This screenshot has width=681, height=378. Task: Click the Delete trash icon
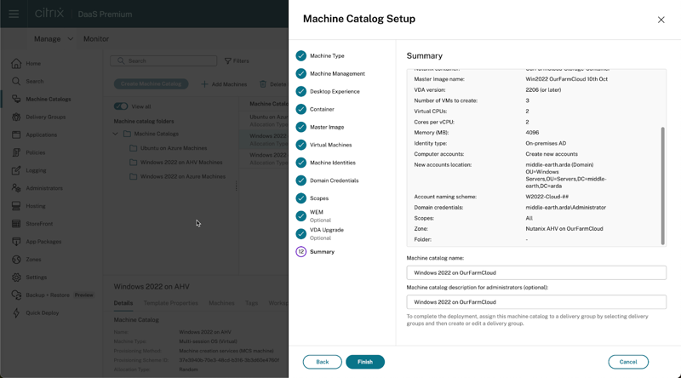(263, 84)
